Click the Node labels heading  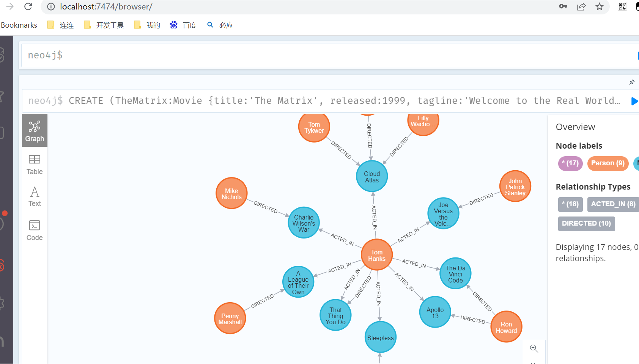pyautogui.click(x=579, y=146)
